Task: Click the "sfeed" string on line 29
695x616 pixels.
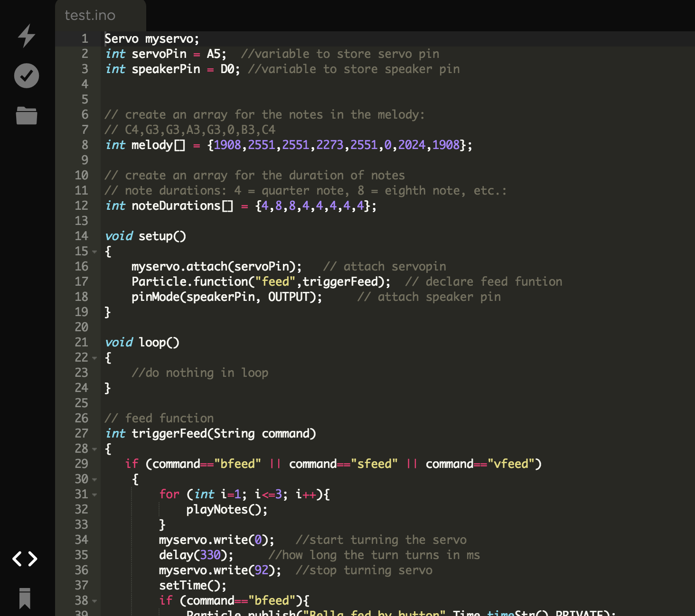Action: (374, 464)
